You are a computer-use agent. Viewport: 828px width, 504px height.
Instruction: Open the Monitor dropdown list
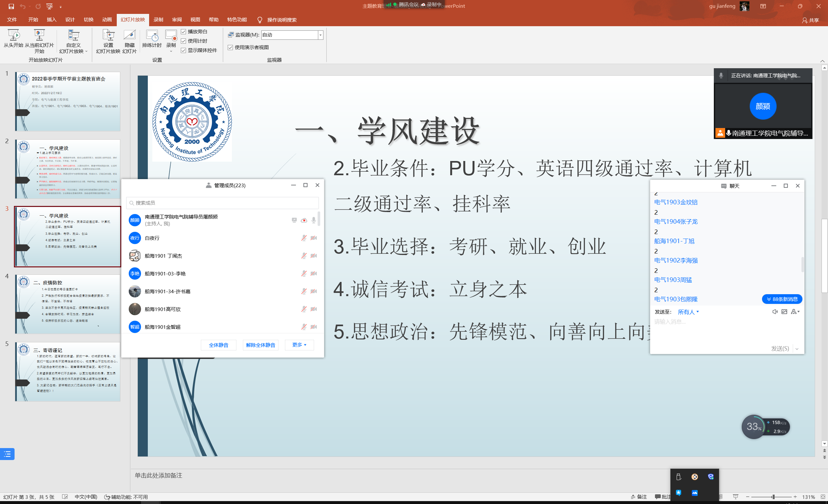[x=321, y=35]
